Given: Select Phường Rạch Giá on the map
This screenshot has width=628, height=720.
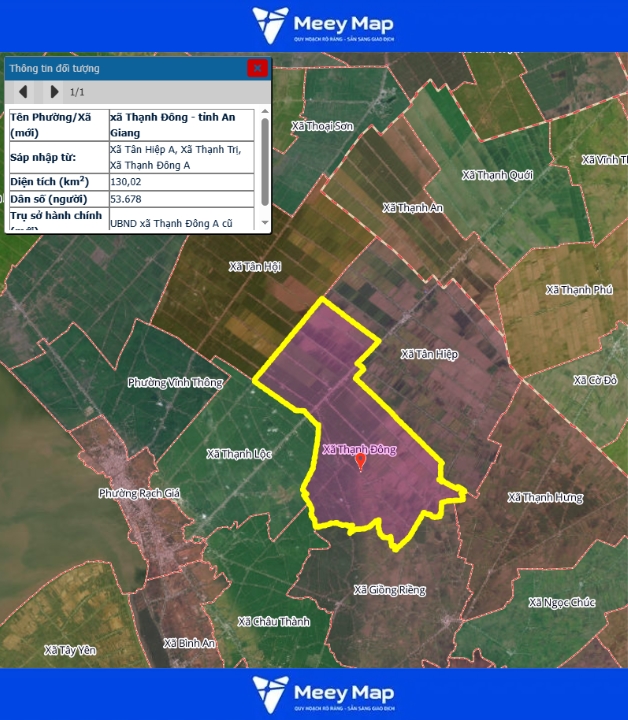Looking at the screenshot, I should pyautogui.click(x=137, y=493).
